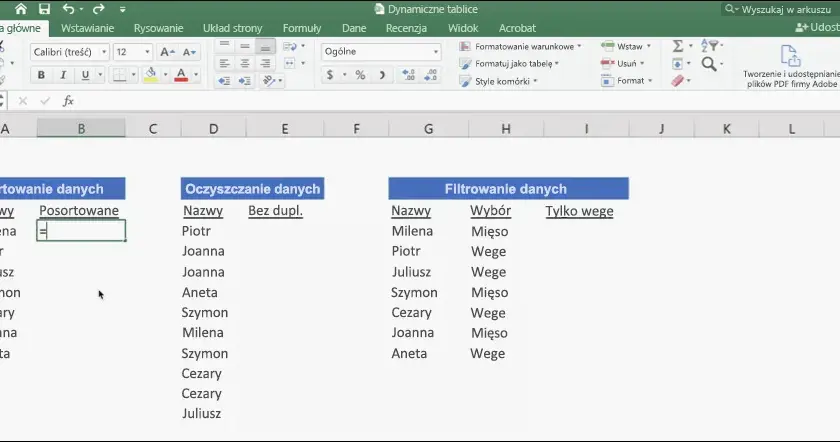
Task: Apply cell borders button
Action: coord(119,75)
